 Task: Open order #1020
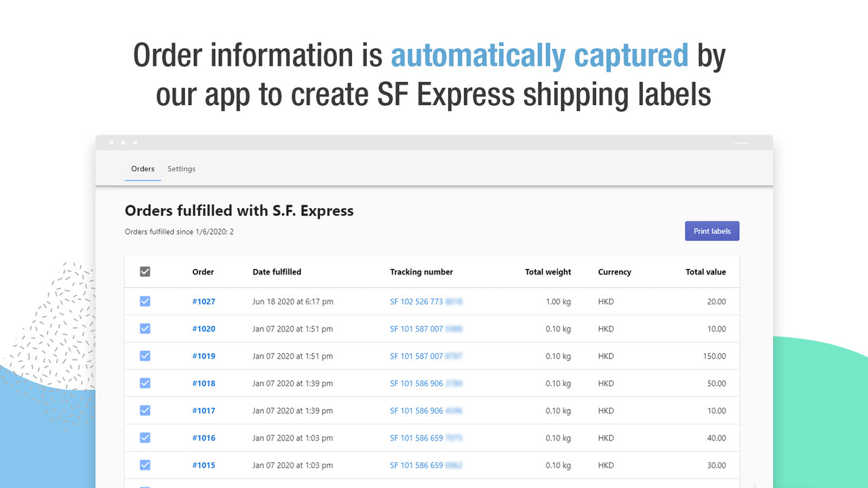[x=203, y=328]
